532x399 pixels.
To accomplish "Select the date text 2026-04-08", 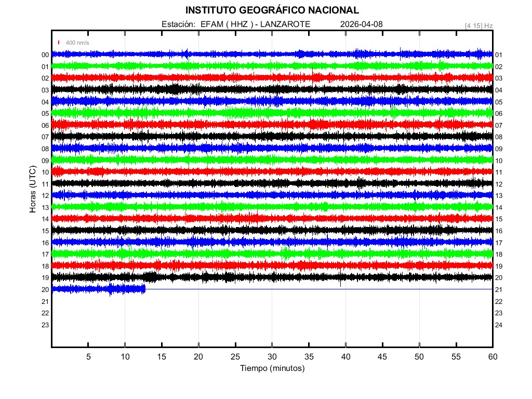I will pyautogui.click(x=361, y=24).
